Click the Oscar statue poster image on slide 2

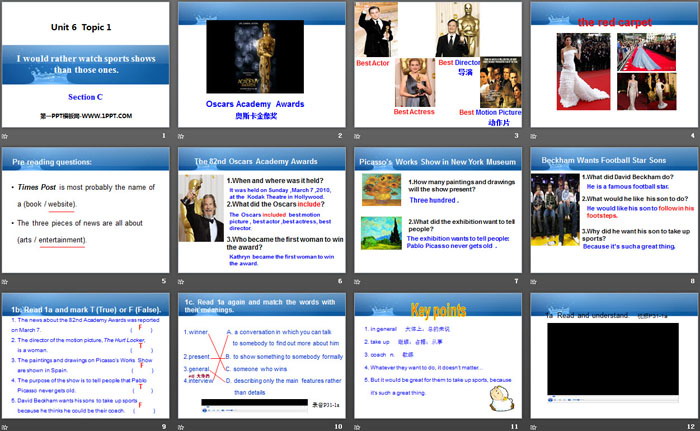click(255, 57)
